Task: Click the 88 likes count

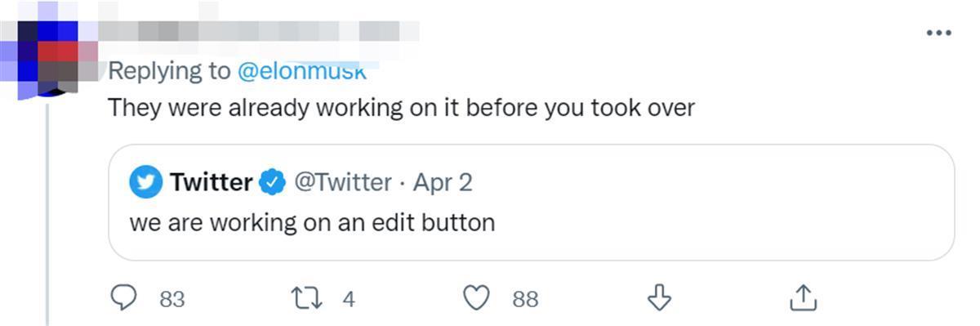Action: coord(525,300)
